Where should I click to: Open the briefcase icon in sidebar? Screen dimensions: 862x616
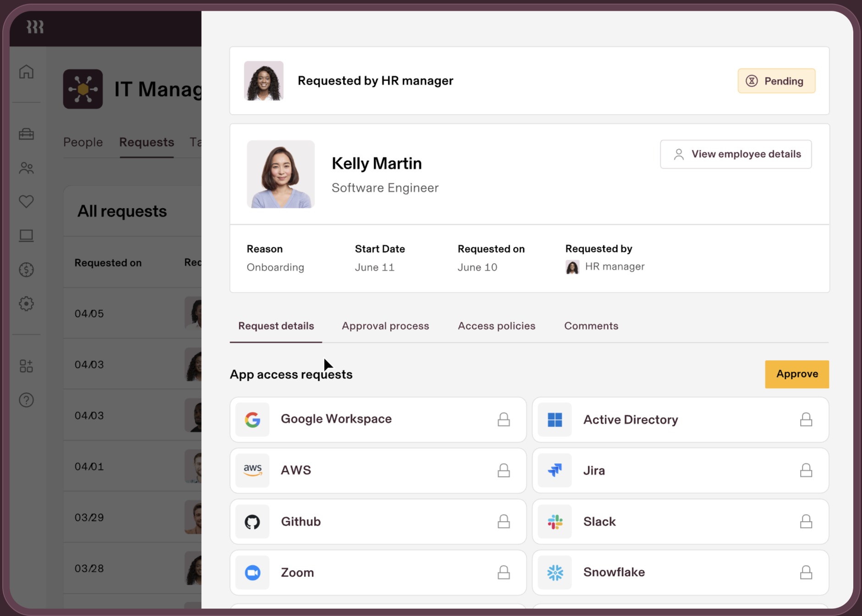[26, 134]
